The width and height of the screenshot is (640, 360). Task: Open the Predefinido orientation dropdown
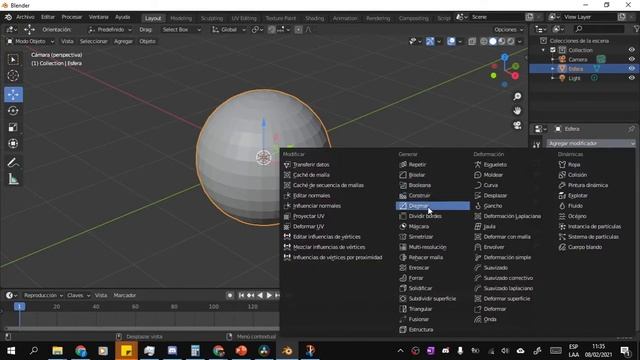[110, 29]
